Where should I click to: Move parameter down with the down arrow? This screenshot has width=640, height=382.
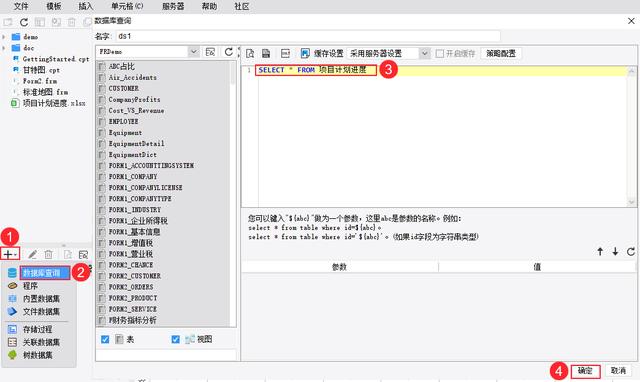615,251
